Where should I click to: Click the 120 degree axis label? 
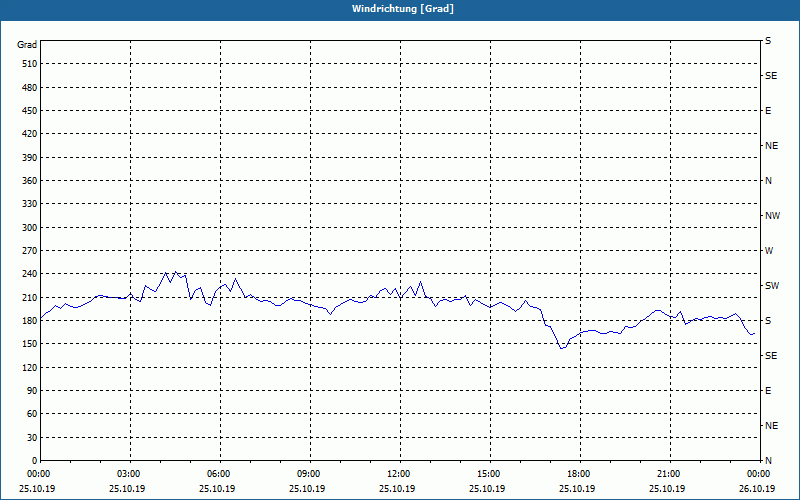(30, 367)
